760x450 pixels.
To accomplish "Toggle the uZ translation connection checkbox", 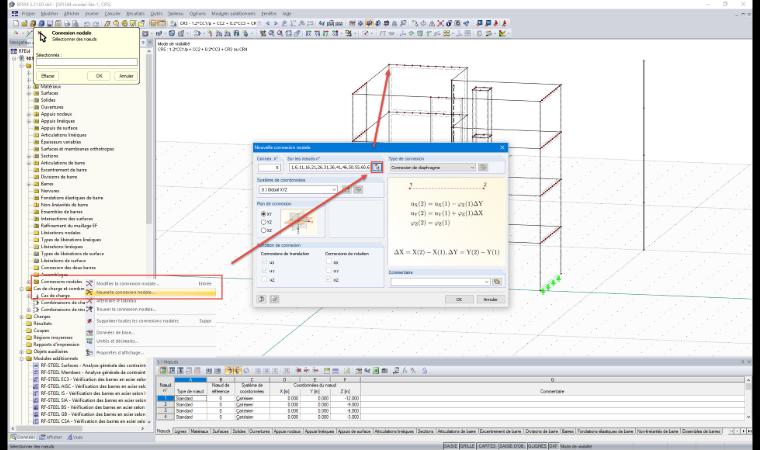I will click(265, 280).
